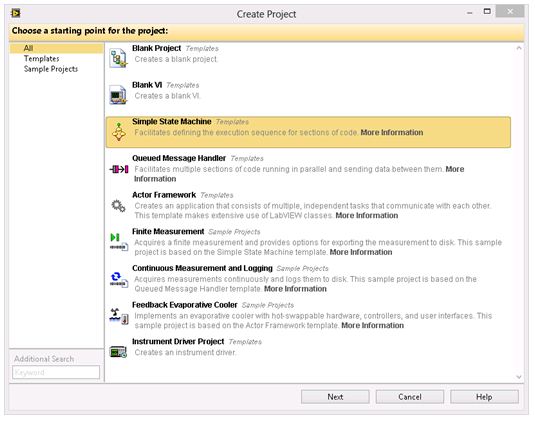
Task: Click the Queued Message Handler icon
Action: pyautogui.click(x=119, y=169)
